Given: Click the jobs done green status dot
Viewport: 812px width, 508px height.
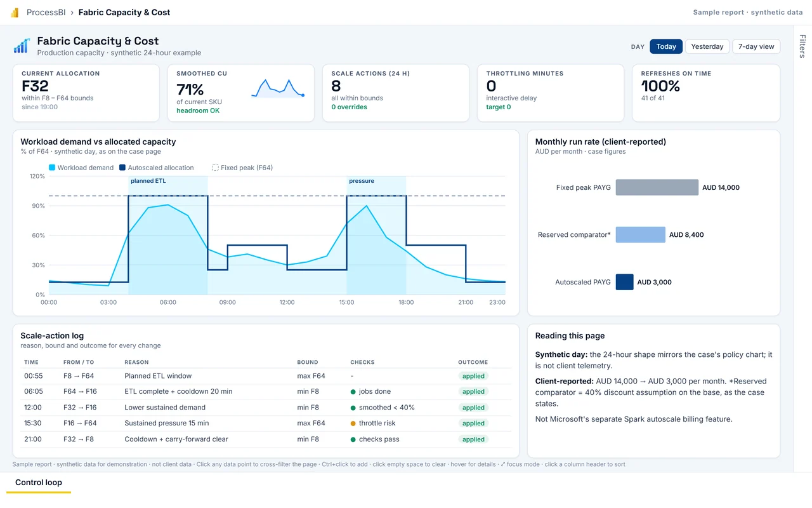Looking at the screenshot, I should [353, 392].
